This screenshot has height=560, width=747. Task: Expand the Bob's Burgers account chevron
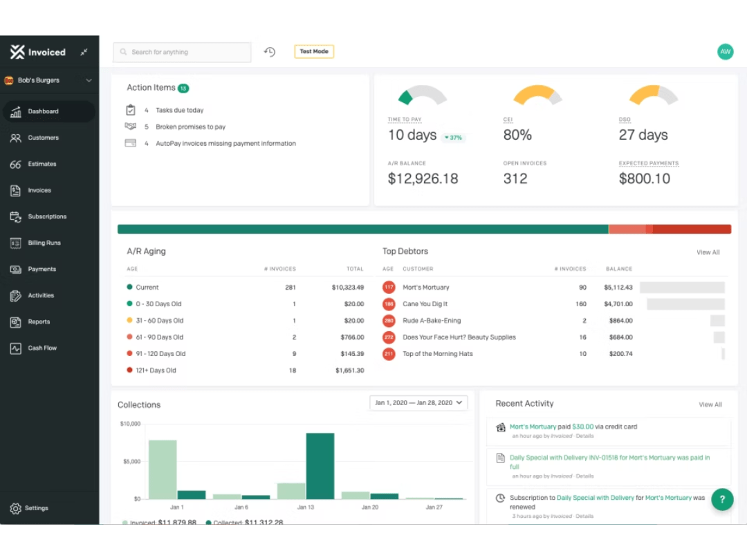[89, 80]
